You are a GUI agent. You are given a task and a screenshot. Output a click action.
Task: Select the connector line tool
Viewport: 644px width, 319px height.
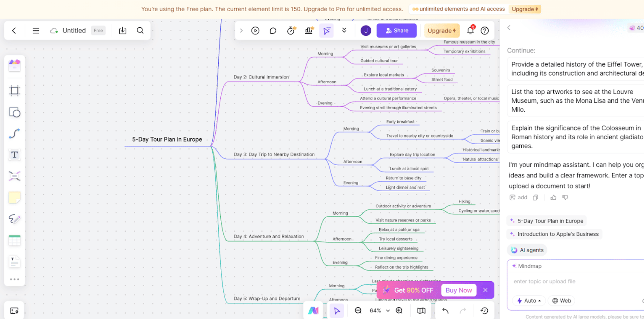tap(14, 134)
